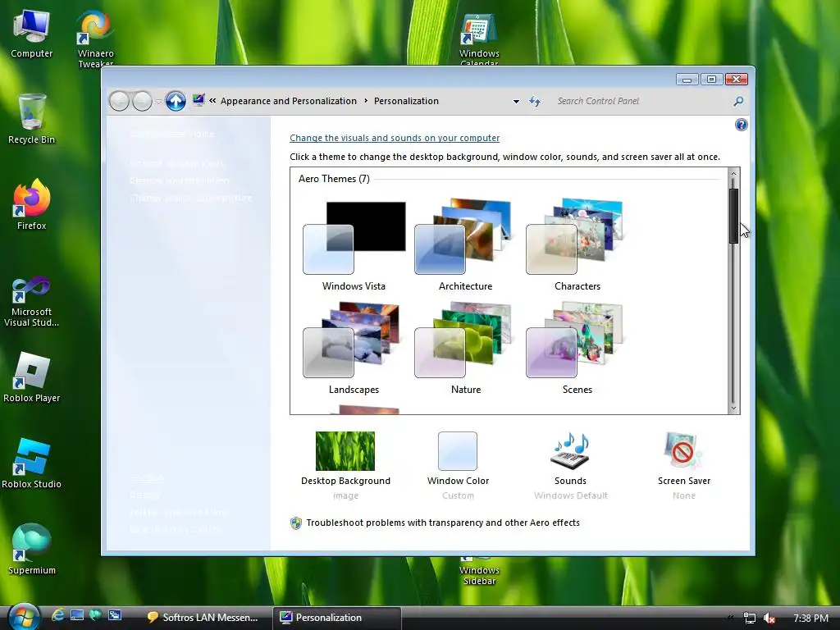
Task: Click the Forward navigation button
Action: [x=142, y=101]
